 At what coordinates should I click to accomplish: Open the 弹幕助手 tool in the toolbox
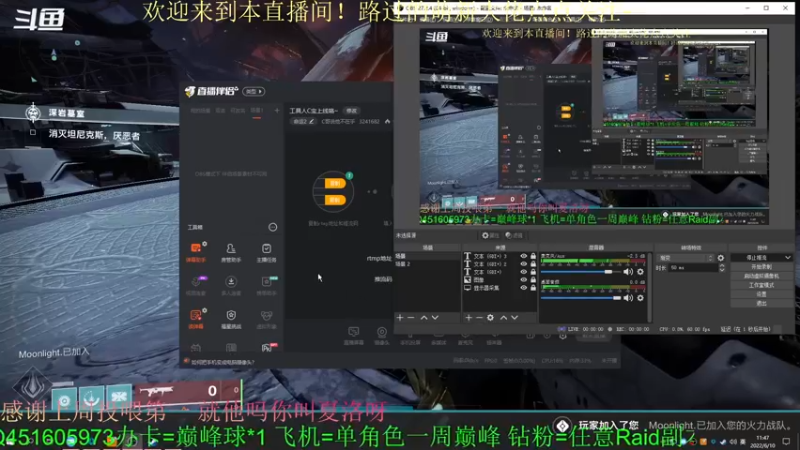pyautogui.click(x=196, y=252)
